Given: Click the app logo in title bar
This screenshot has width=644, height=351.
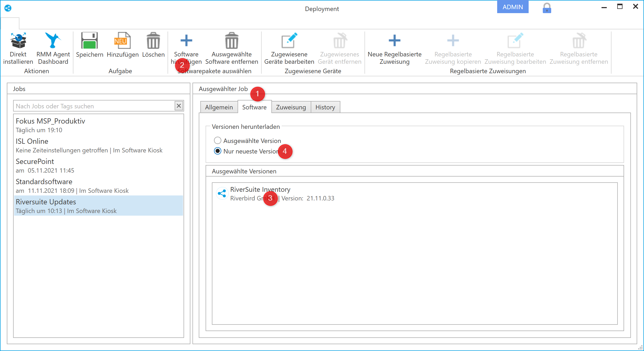Looking at the screenshot, I should pyautogui.click(x=8, y=8).
